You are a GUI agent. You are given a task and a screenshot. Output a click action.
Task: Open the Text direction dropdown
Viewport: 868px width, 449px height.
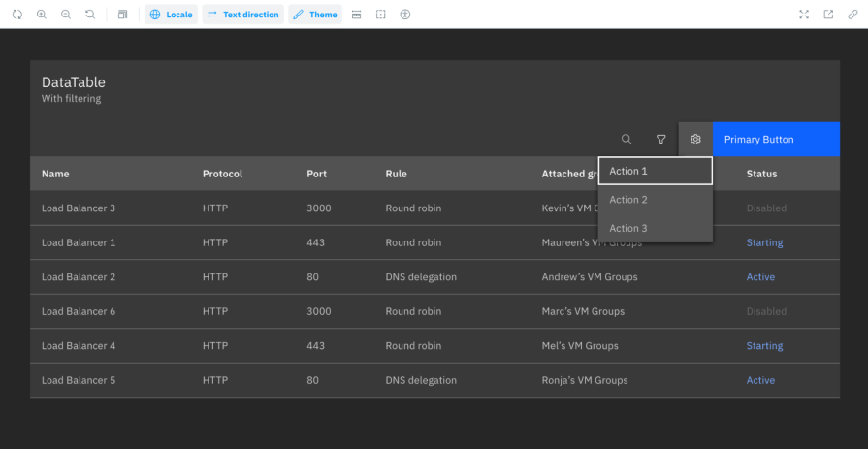[x=243, y=15]
